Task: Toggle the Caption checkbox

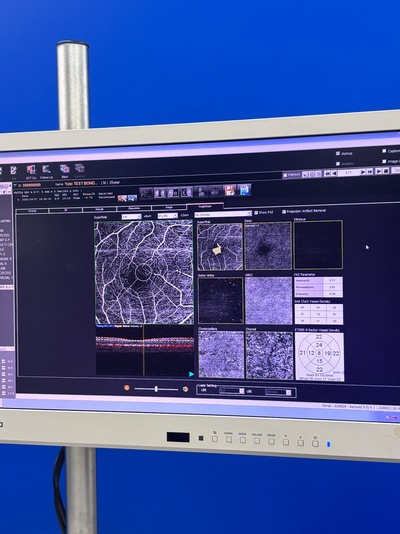Action: click(384, 151)
